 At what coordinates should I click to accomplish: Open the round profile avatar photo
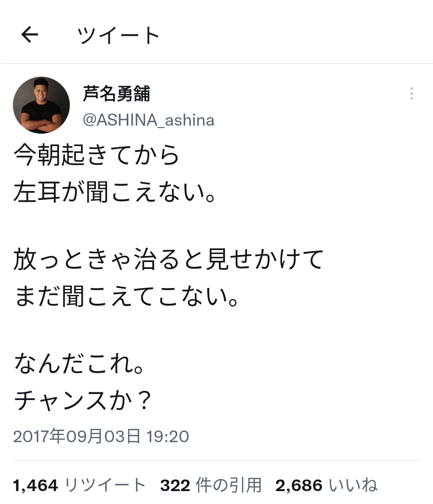pos(41,105)
